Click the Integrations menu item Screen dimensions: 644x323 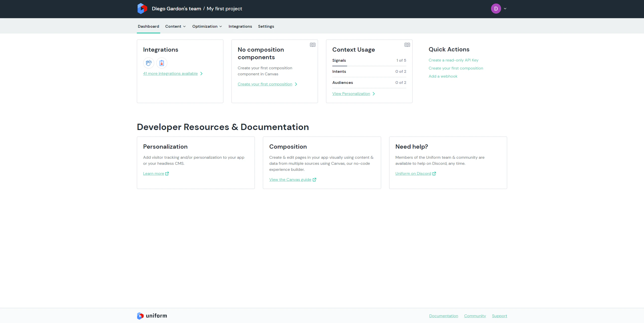coord(240,26)
